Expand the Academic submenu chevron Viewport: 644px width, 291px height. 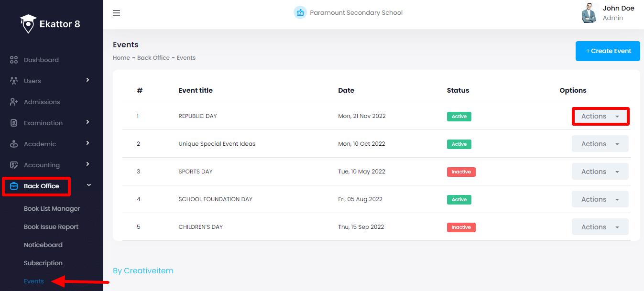pyautogui.click(x=87, y=143)
